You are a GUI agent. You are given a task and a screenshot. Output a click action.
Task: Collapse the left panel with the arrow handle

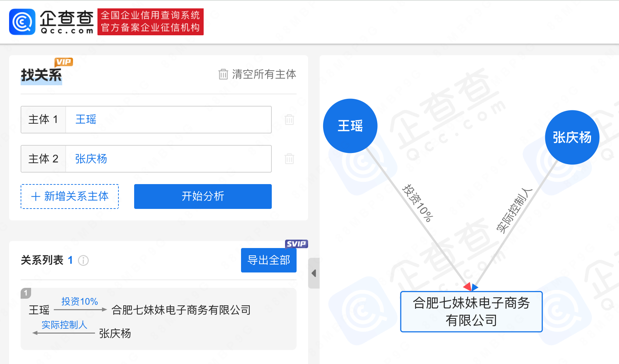(x=314, y=273)
